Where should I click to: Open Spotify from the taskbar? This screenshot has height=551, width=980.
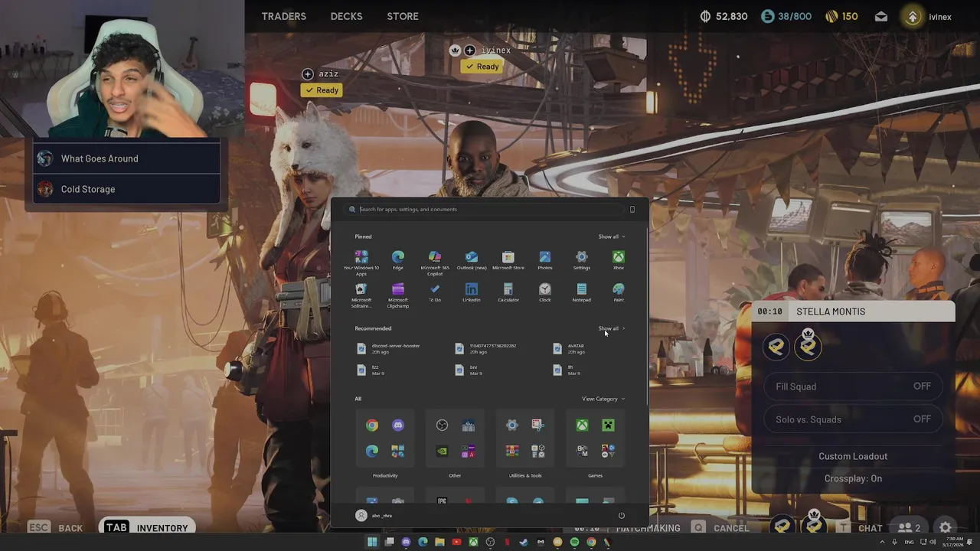(x=574, y=542)
